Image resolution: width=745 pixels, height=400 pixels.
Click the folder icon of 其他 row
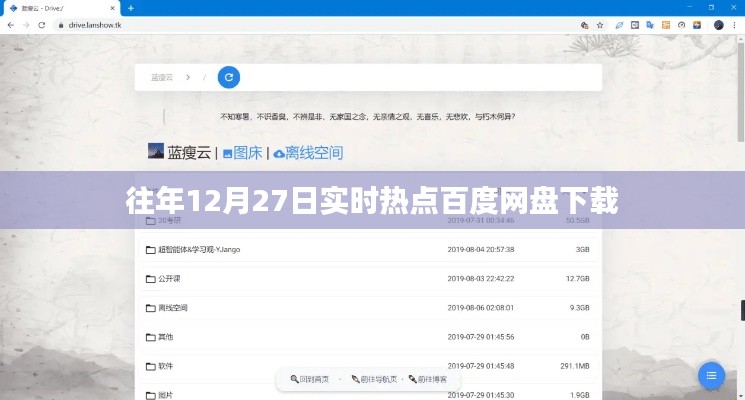pyautogui.click(x=151, y=337)
